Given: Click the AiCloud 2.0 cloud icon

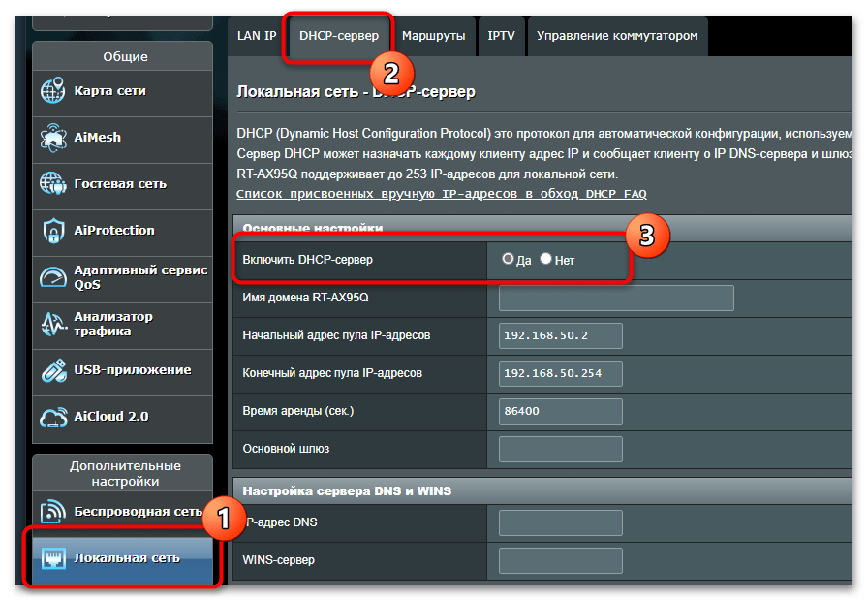Looking at the screenshot, I should 52,417.
